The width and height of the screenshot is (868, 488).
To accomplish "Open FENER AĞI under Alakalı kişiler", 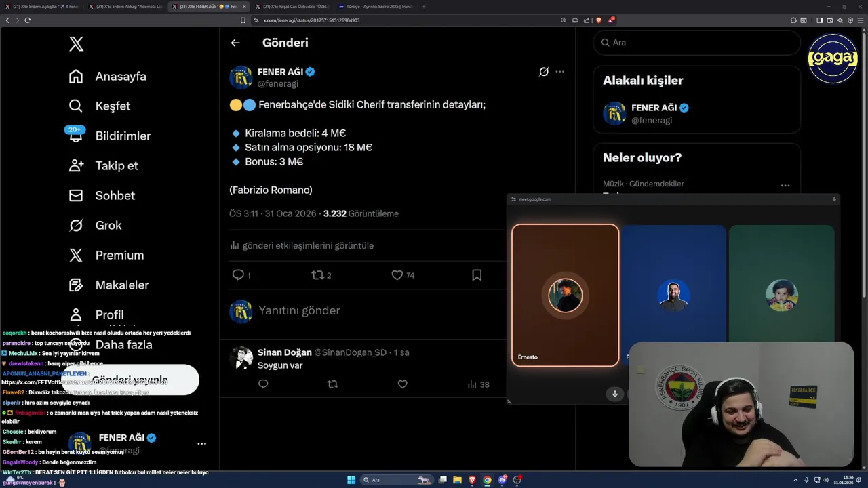I will pyautogui.click(x=696, y=114).
